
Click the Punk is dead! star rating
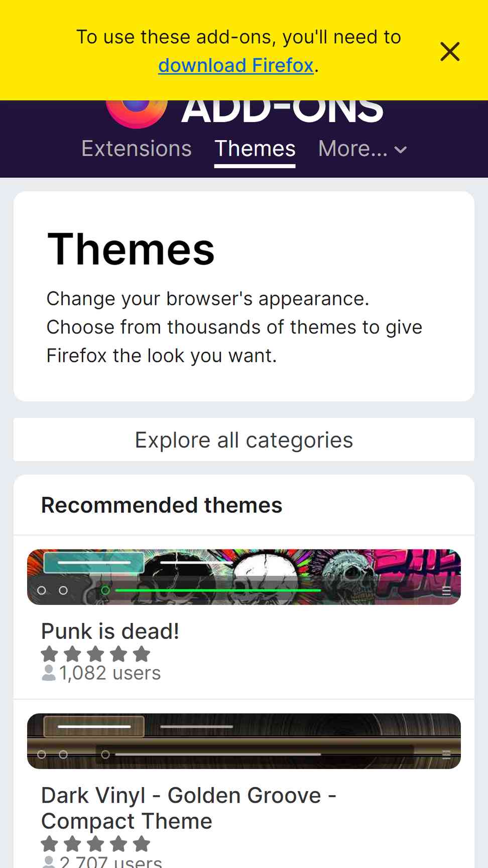[x=95, y=654]
